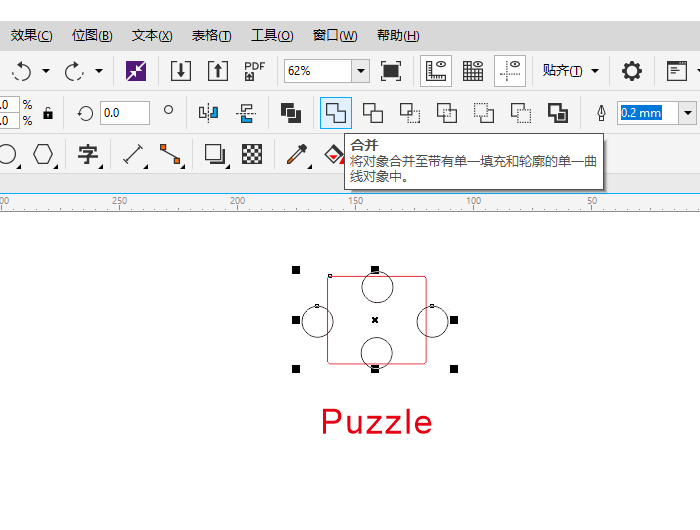
Task: Select the Ellipse tool
Action: 7,154
